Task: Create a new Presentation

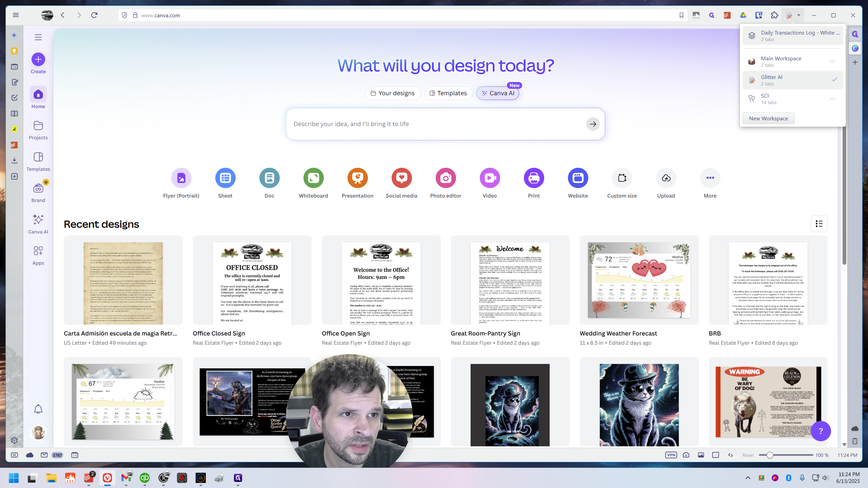Action: [x=357, y=183]
